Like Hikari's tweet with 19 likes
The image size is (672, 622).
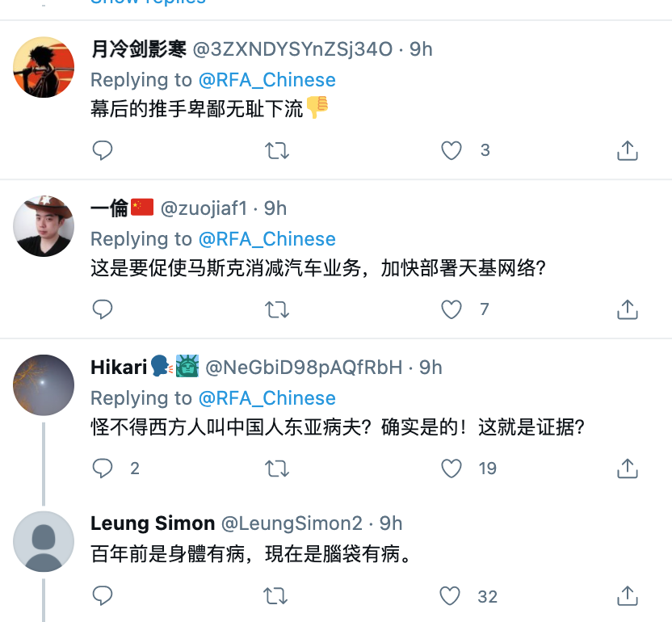click(x=451, y=469)
